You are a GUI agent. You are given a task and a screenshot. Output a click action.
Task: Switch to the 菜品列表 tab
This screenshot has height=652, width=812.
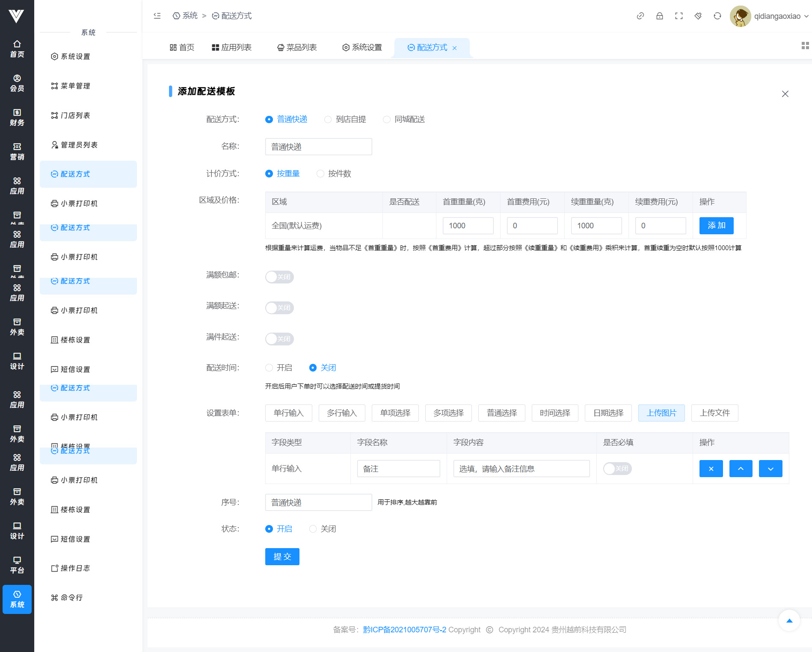297,47
